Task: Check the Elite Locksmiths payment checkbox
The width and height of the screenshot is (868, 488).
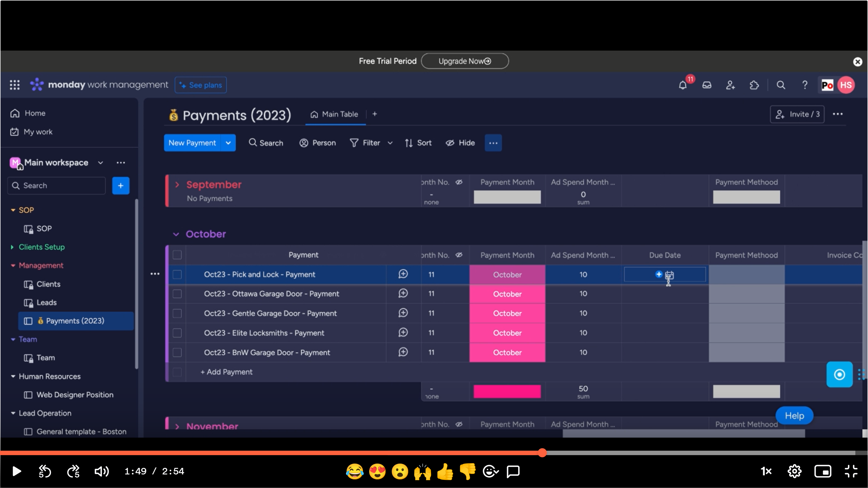Action: (x=177, y=333)
